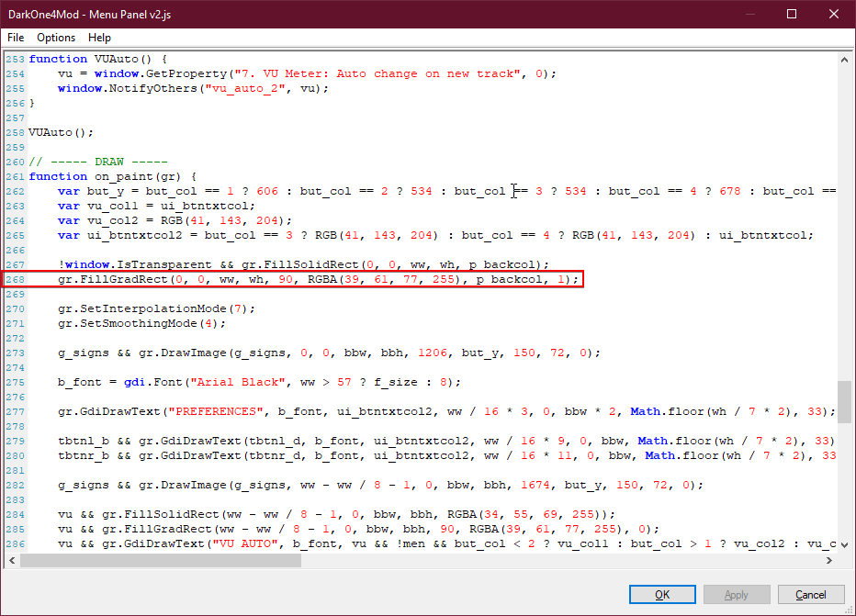Click line number 275 in the gutter
856x616 pixels.
pos(14,382)
